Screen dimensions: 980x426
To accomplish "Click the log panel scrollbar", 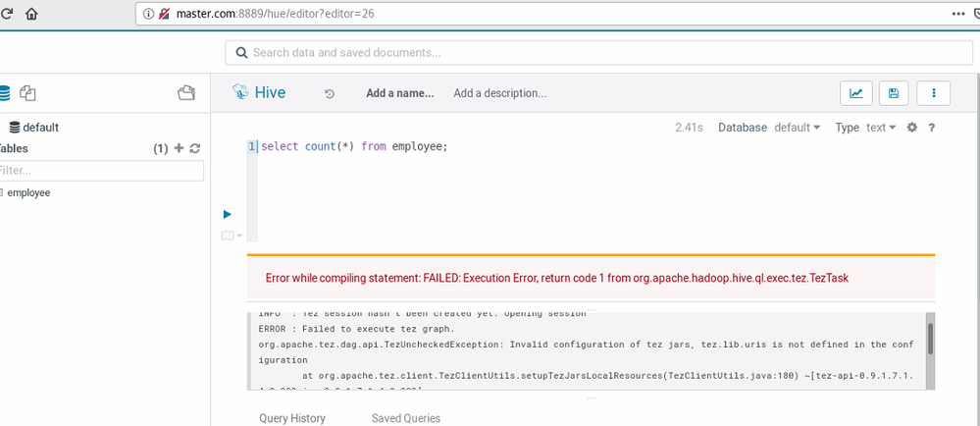I will 931,340.
